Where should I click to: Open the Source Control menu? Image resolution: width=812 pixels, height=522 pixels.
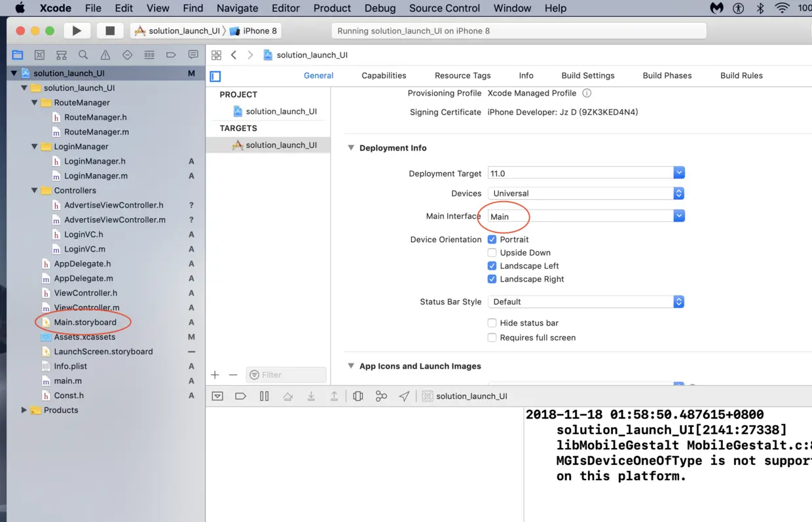click(x=445, y=9)
